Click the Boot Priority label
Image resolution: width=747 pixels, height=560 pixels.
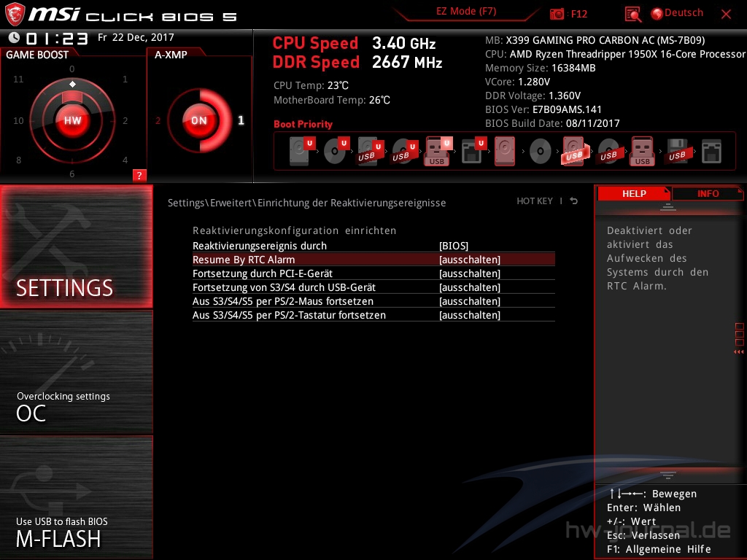click(303, 124)
